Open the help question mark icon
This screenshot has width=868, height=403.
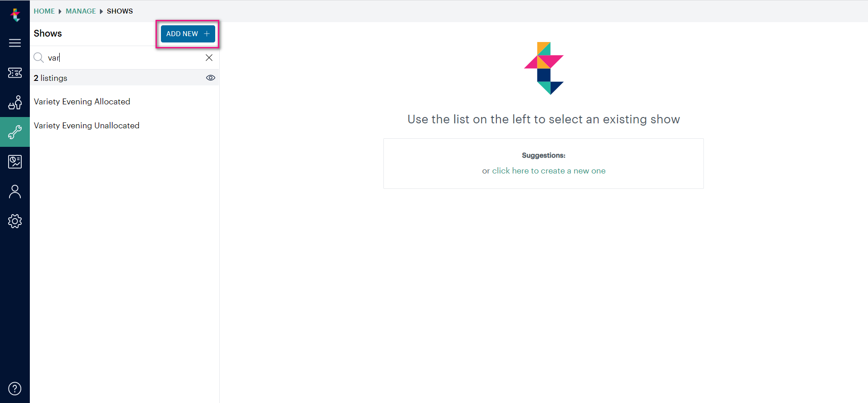(x=15, y=389)
